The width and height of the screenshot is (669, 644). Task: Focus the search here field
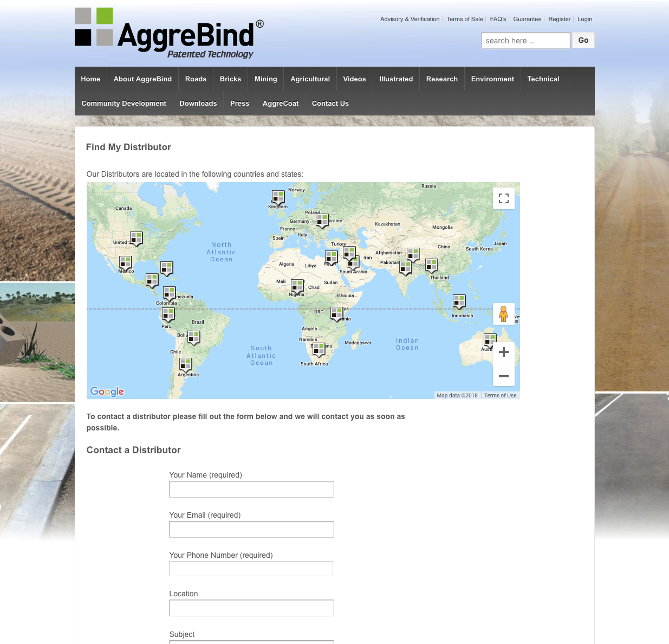(x=525, y=41)
